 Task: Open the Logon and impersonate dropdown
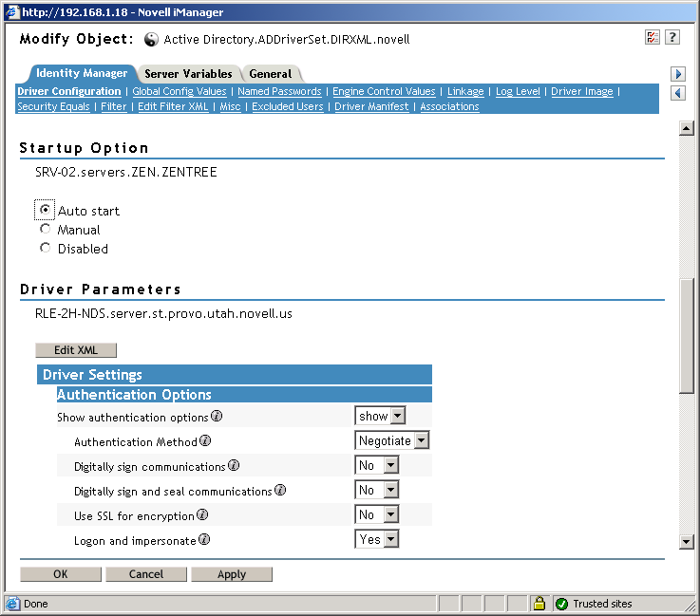tap(377, 539)
